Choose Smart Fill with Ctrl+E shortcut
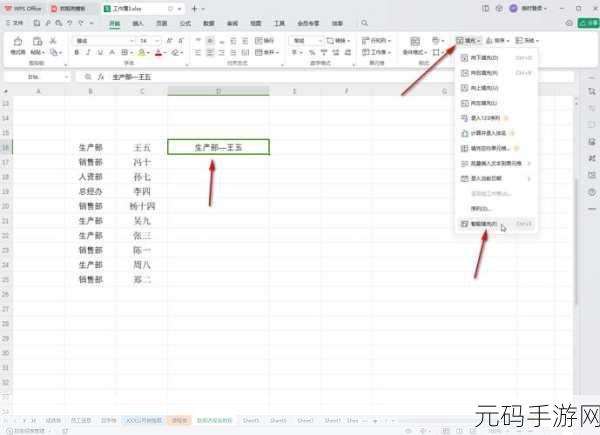The width and height of the screenshot is (600, 435). click(496, 224)
